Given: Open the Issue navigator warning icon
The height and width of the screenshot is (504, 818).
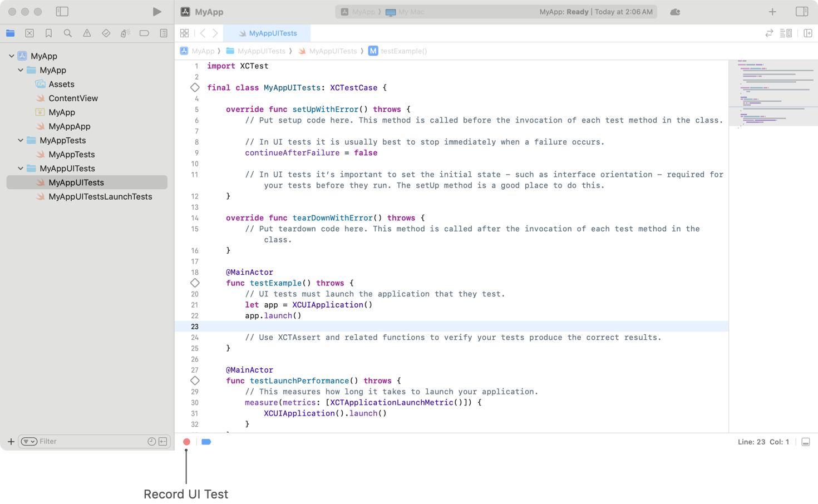Looking at the screenshot, I should [87, 33].
